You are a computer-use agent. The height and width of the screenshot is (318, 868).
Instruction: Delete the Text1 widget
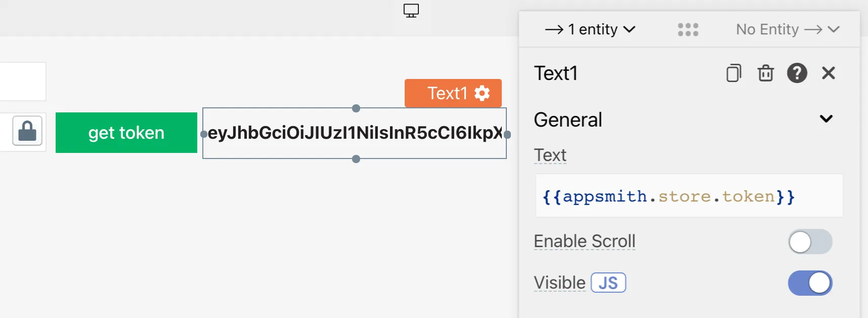765,73
